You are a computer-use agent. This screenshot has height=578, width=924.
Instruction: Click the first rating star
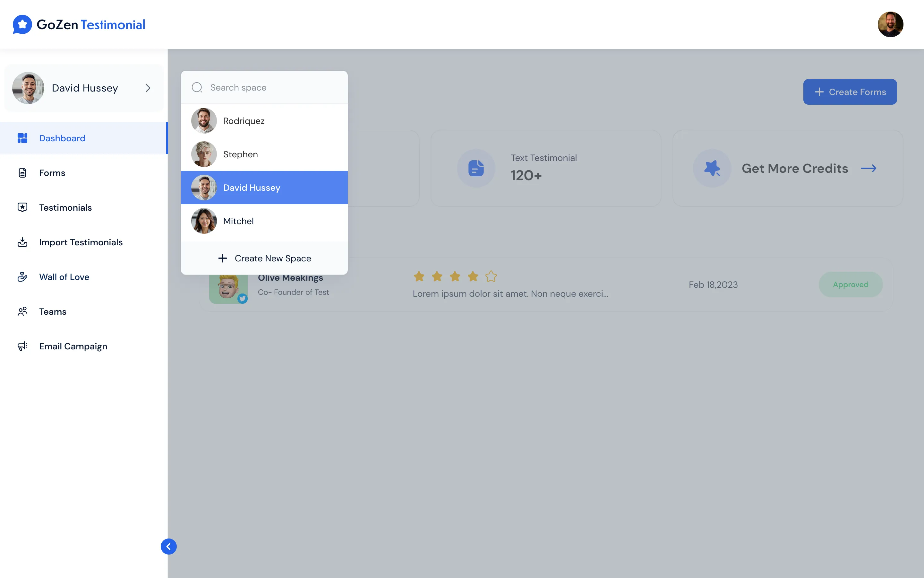(x=419, y=276)
